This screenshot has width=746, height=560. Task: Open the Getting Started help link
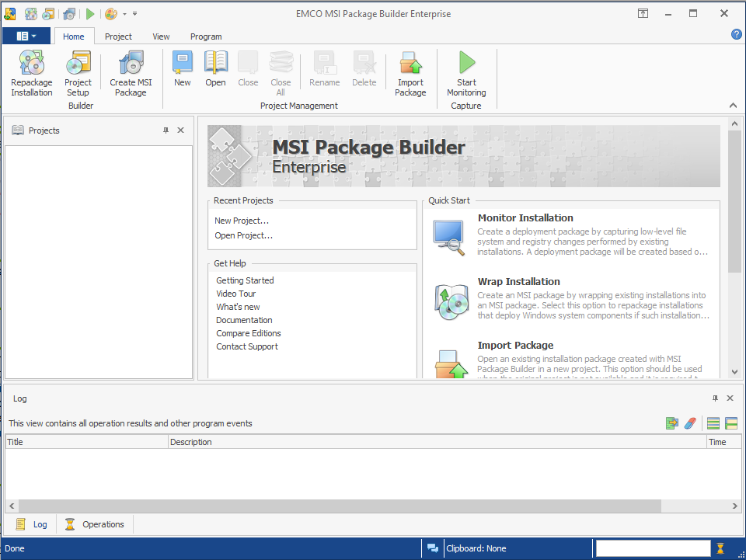[x=245, y=280]
